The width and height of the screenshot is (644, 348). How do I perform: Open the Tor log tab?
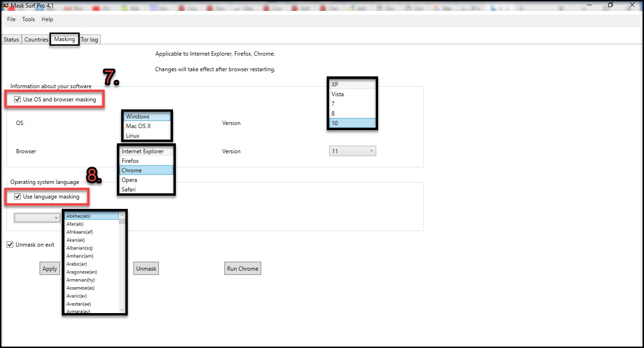pos(90,40)
